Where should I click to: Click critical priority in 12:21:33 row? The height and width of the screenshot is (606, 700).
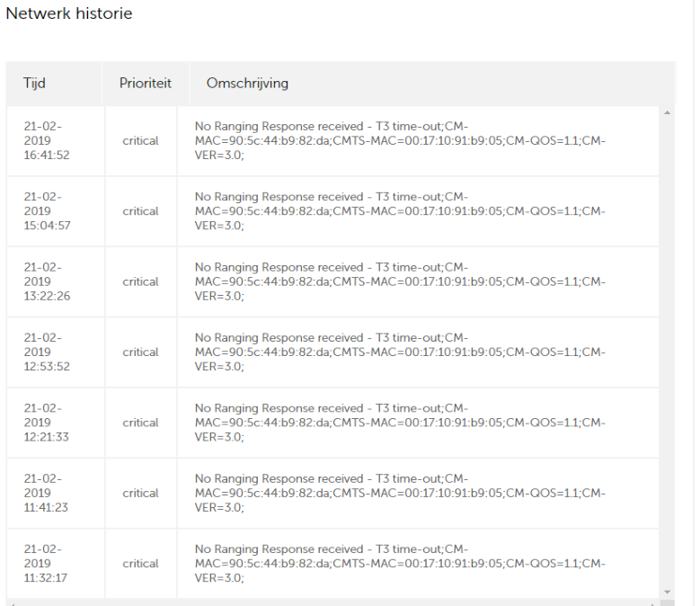pyautogui.click(x=140, y=423)
